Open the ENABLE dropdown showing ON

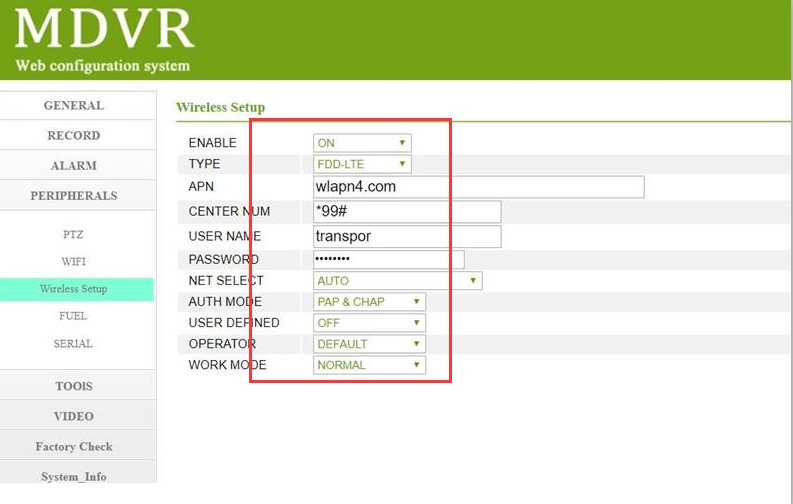(362, 143)
